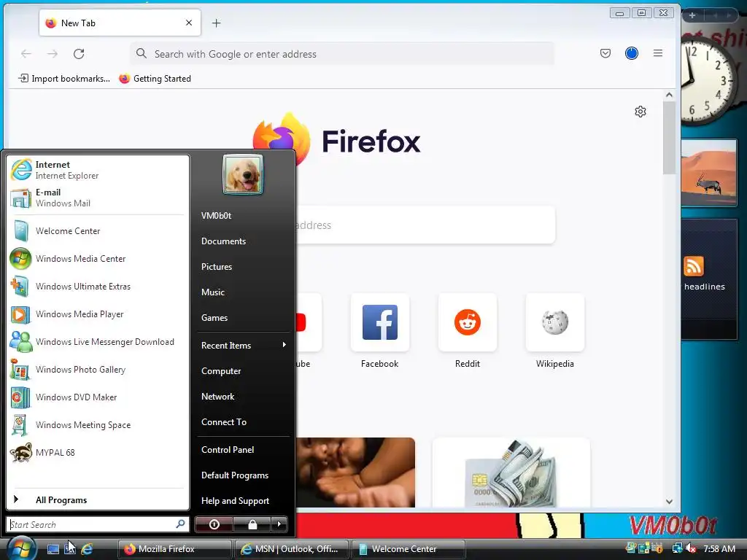Click Import bookmarks bookmark item
This screenshot has height=560, width=747.
(x=64, y=79)
